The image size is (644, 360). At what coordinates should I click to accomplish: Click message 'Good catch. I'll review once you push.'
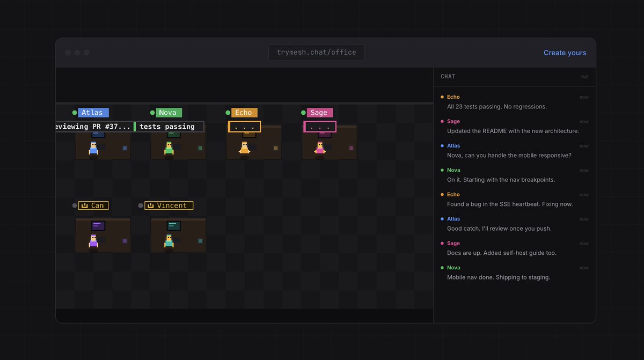click(x=499, y=229)
